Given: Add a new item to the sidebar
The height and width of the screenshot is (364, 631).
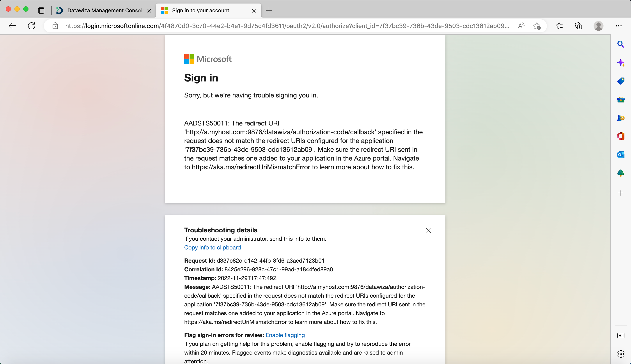Looking at the screenshot, I should point(621,193).
